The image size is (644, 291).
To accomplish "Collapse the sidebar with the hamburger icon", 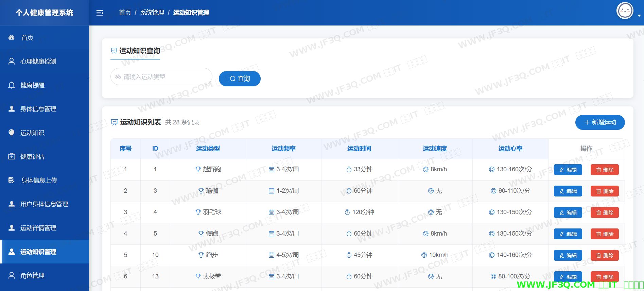I will [100, 13].
